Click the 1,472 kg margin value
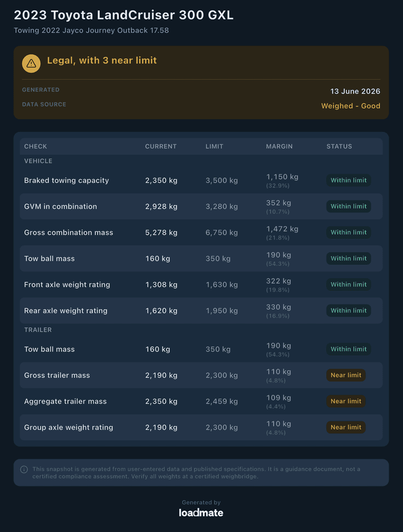 (x=282, y=229)
